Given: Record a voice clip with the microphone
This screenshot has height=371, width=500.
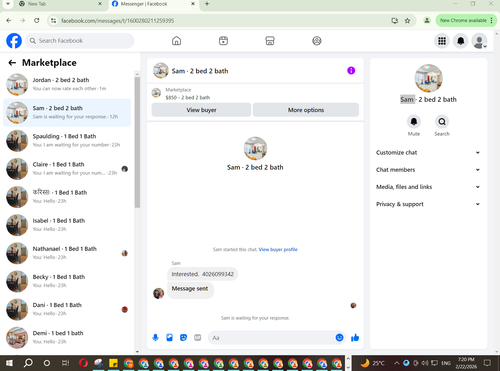Looking at the screenshot, I should [x=155, y=338].
